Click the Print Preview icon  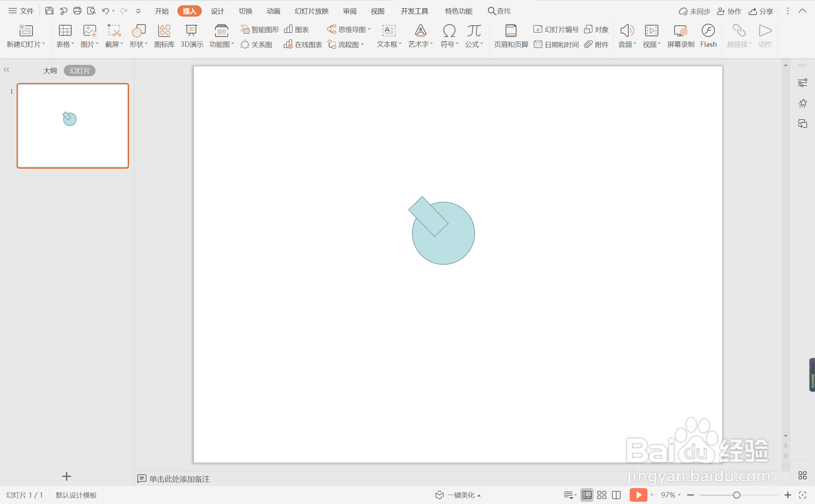click(91, 11)
